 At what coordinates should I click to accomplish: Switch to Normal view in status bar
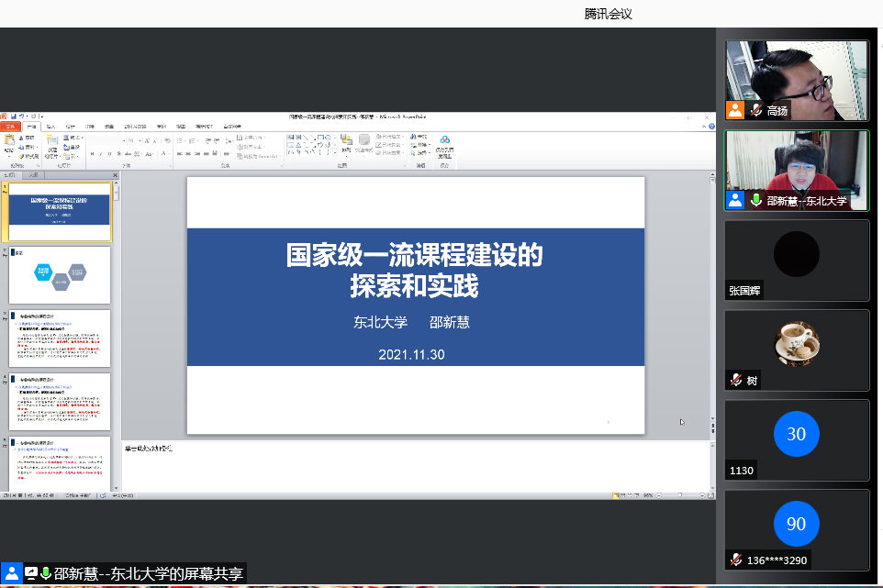[616, 495]
